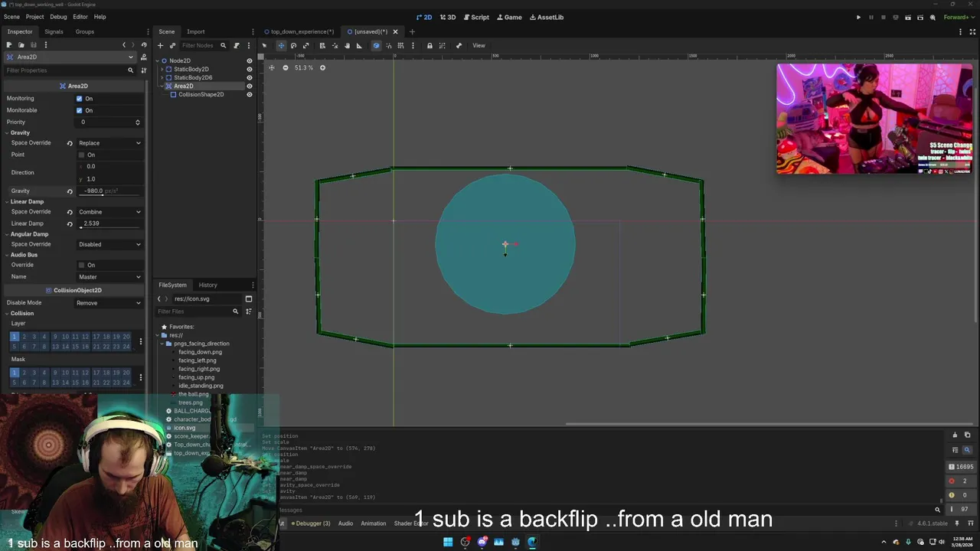
Task: Load an existing resource in Inspector
Action: click(21, 44)
